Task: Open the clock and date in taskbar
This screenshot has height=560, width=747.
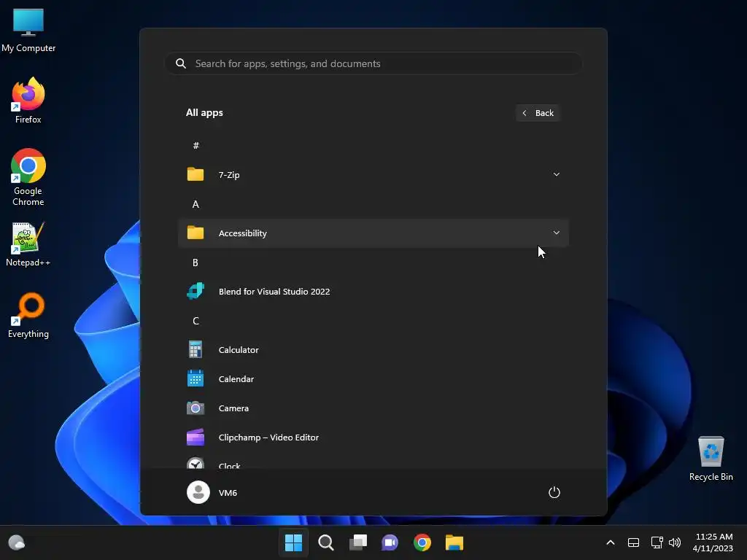Action: [x=713, y=542]
